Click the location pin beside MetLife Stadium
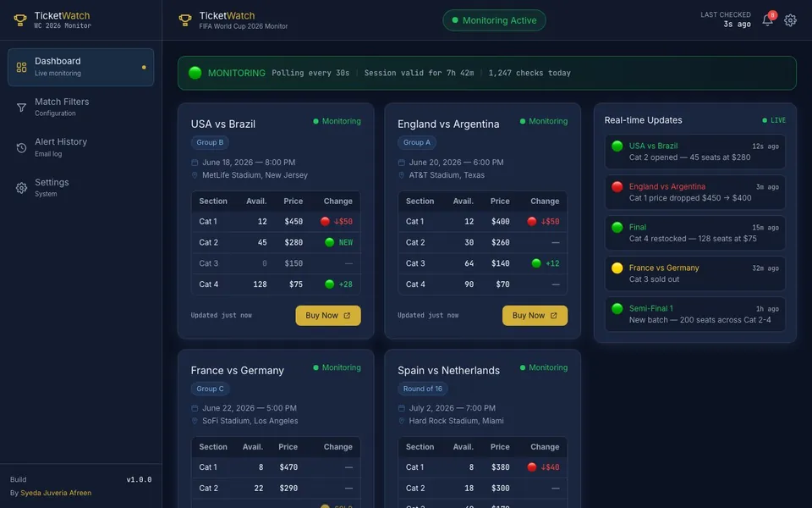 click(195, 175)
